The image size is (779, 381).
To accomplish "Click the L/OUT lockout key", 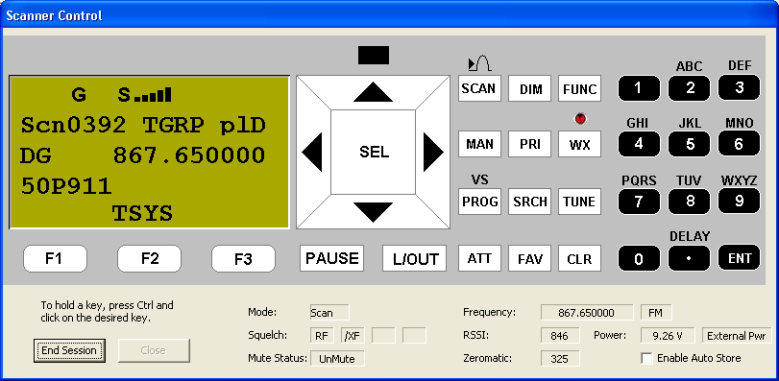I will (x=414, y=258).
